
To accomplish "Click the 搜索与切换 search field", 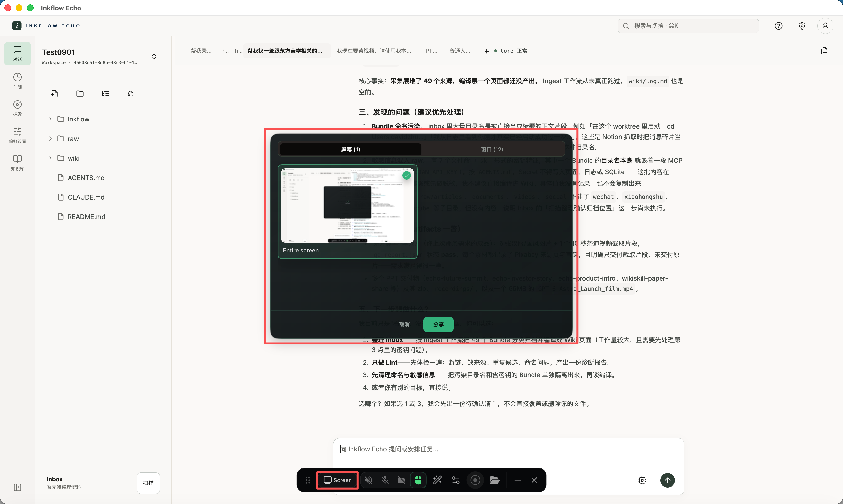I will (688, 26).
